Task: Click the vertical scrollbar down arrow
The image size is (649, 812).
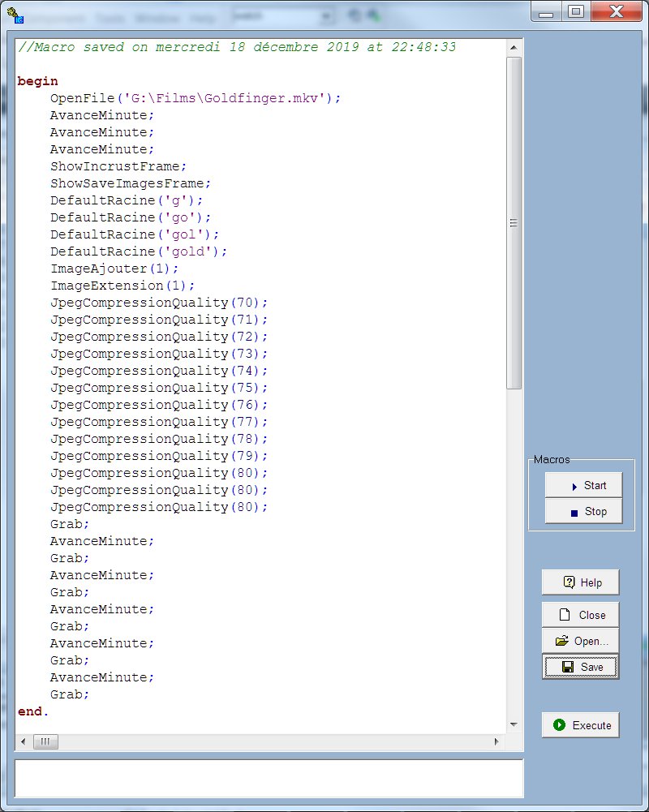Action: coord(514,724)
